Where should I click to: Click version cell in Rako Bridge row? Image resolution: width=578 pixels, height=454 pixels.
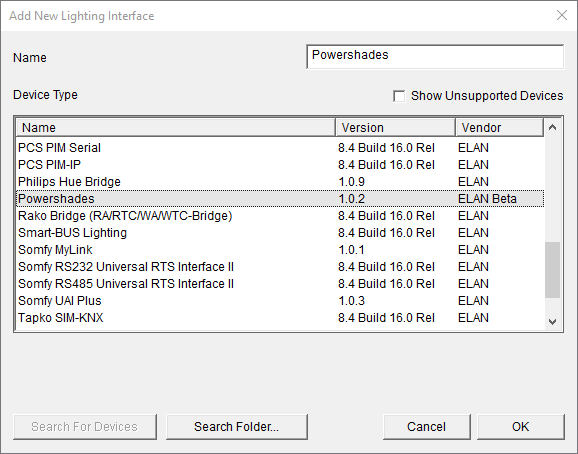[x=386, y=216]
